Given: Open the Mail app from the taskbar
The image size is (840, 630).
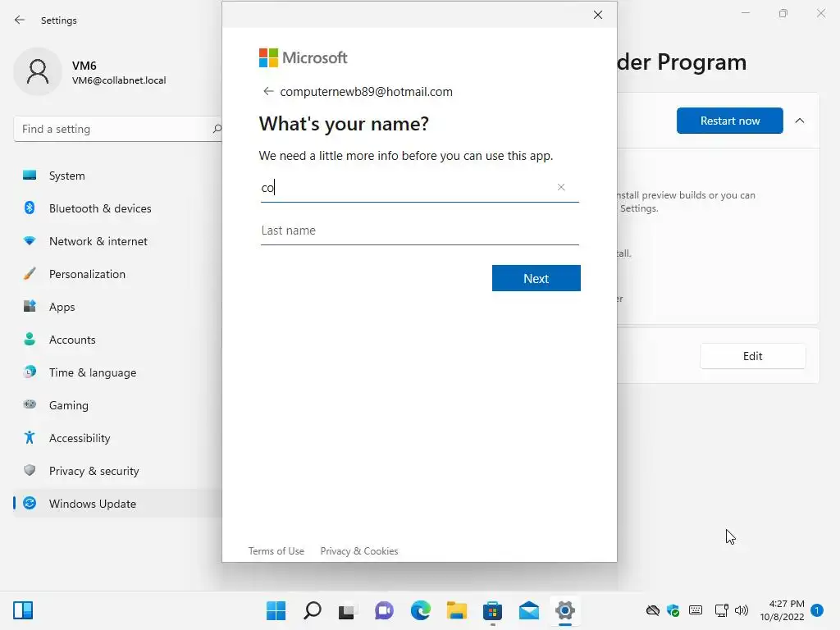Looking at the screenshot, I should click(x=529, y=610).
